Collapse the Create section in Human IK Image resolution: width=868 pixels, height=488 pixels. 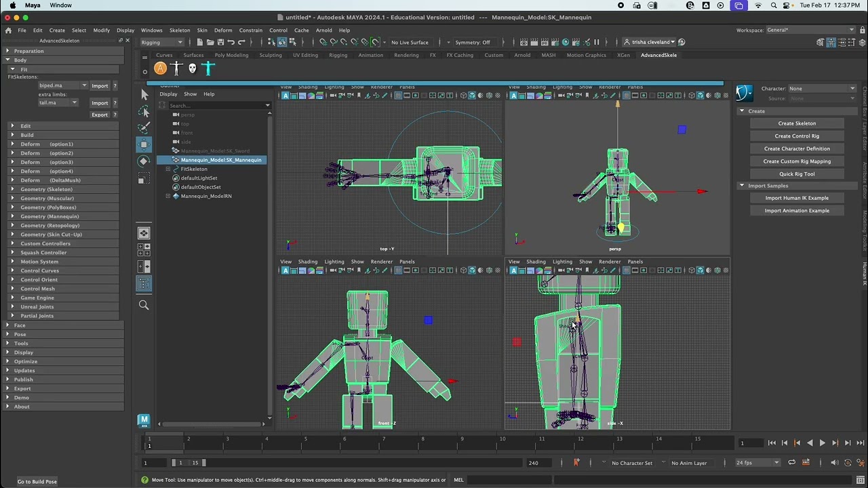pos(742,111)
